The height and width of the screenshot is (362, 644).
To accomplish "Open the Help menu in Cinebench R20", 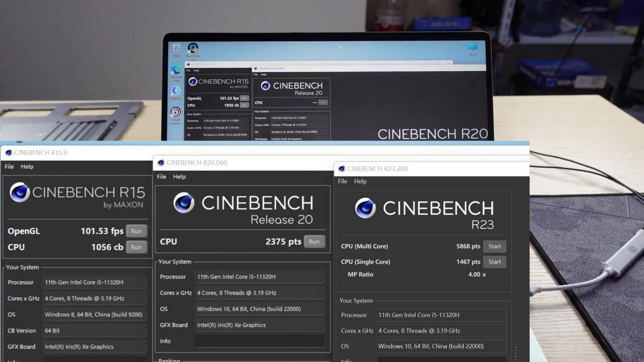I will (179, 177).
